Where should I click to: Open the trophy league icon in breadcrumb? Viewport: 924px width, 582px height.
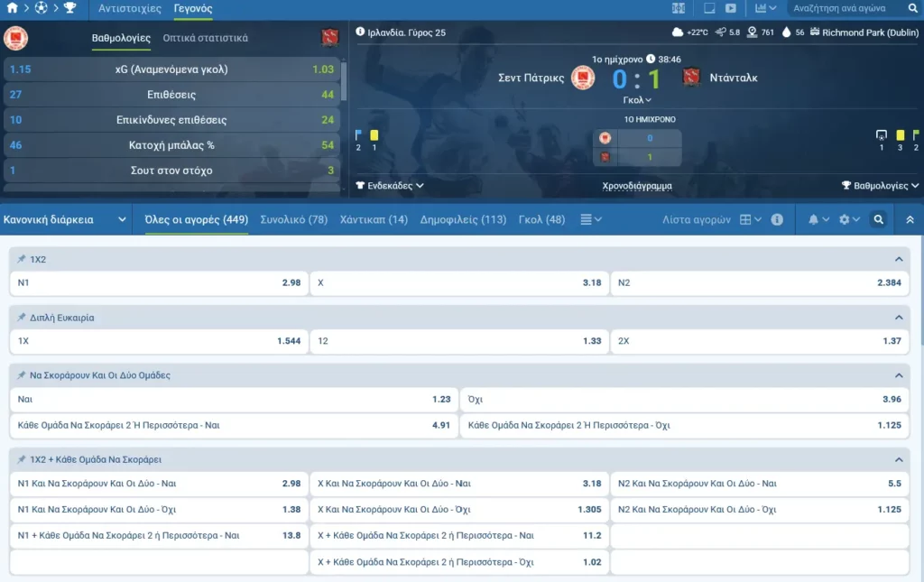[x=69, y=8]
